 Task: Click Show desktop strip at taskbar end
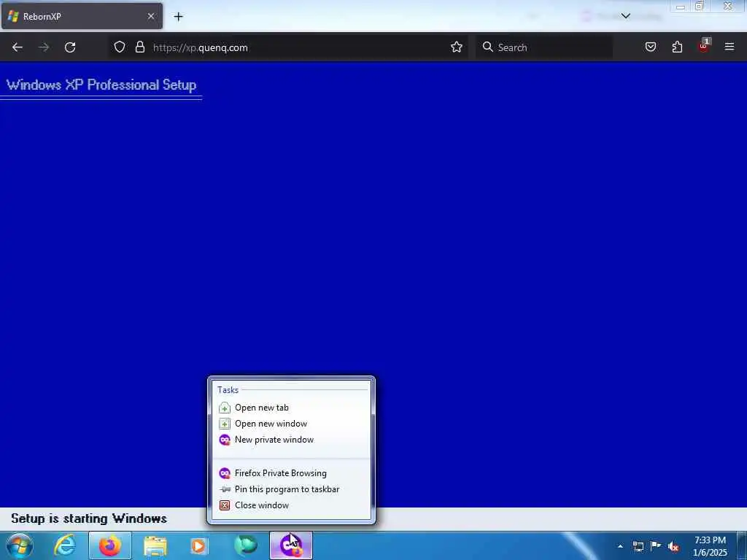[742, 545]
